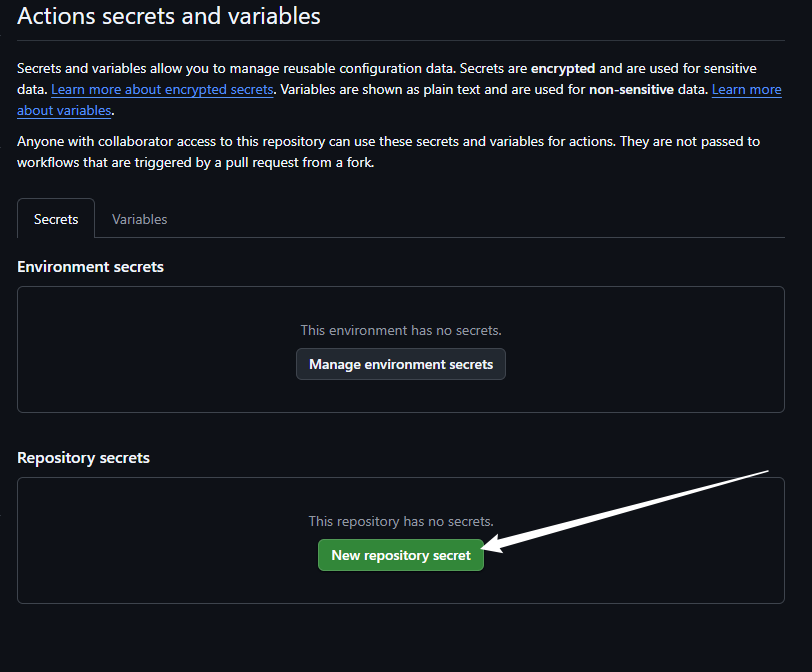Viewport: 812px width, 672px height.
Task: Select the Repository secrets section heading
Action: pos(83,458)
